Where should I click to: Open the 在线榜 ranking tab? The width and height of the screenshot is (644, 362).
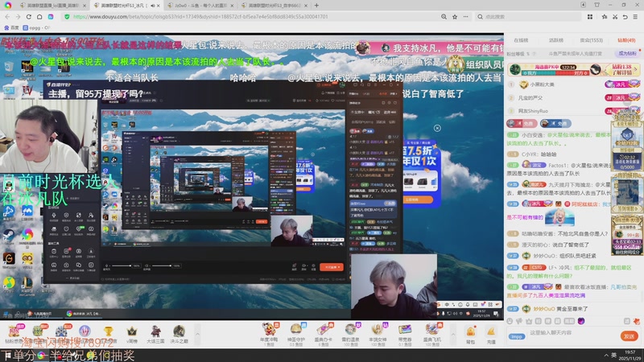[521, 40]
